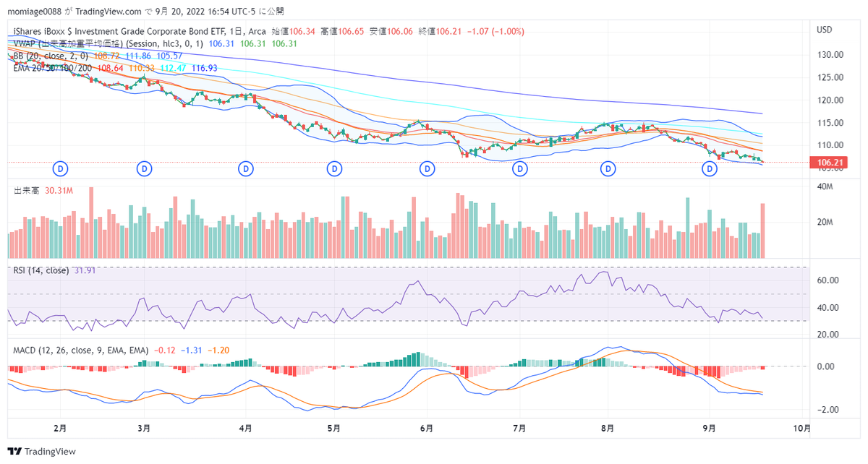Click the dividend D marker above 2月
The height and width of the screenshot is (464, 868).
coord(61,168)
